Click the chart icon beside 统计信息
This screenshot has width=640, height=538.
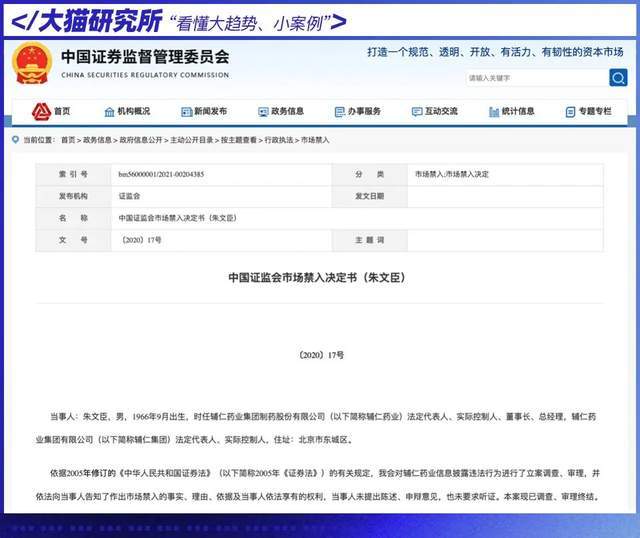494,111
